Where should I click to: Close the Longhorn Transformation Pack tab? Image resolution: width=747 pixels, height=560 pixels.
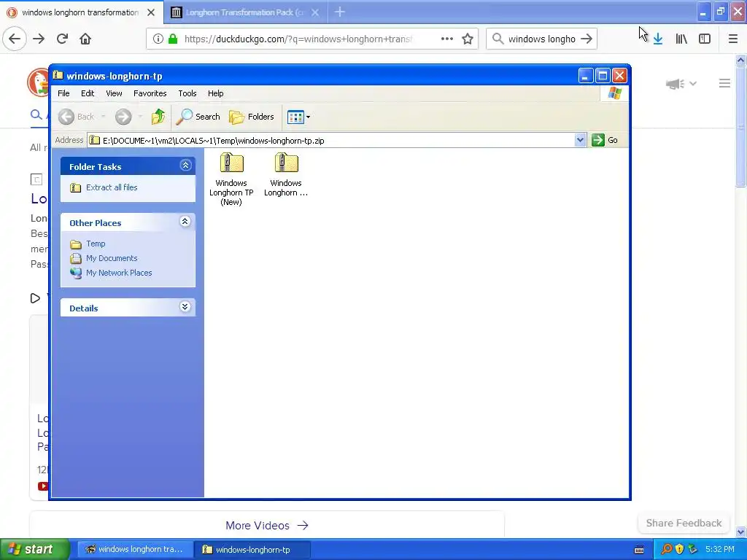point(315,12)
